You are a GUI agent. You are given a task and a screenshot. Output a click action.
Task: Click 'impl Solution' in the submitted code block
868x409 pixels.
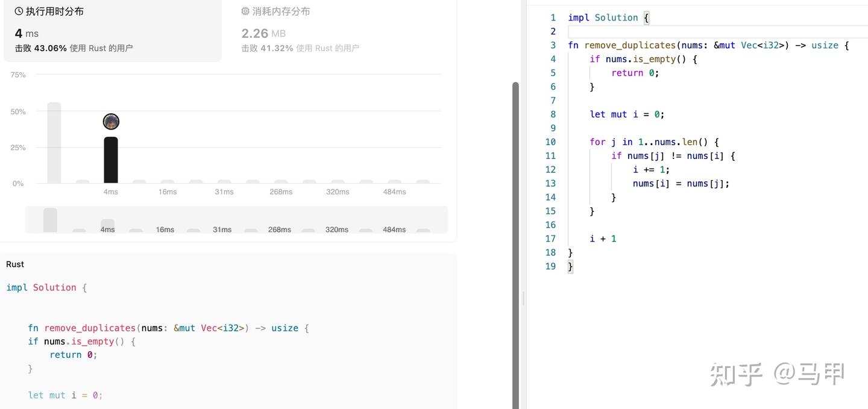pos(42,287)
